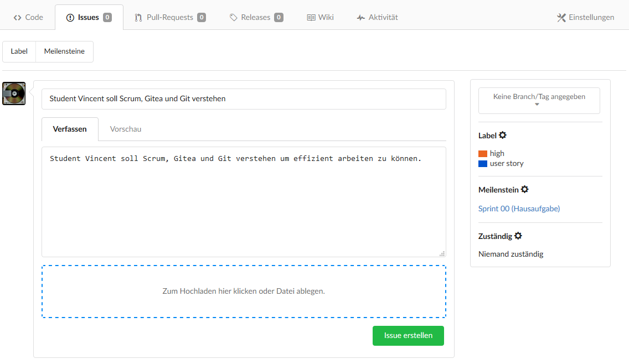Open the Meilenstein gear menu
This screenshot has height=364, width=629.
pos(525,190)
